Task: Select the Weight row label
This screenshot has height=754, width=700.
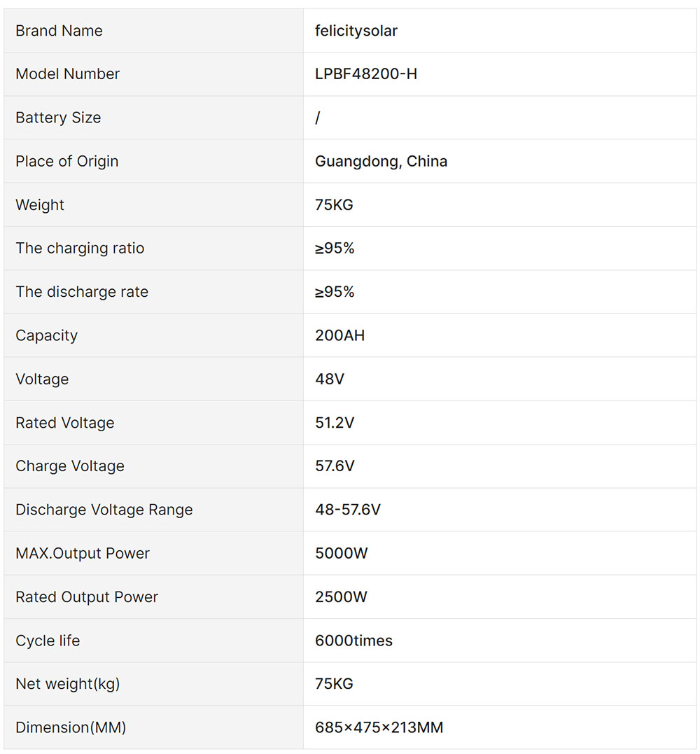Action: click(x=40, y=205)
